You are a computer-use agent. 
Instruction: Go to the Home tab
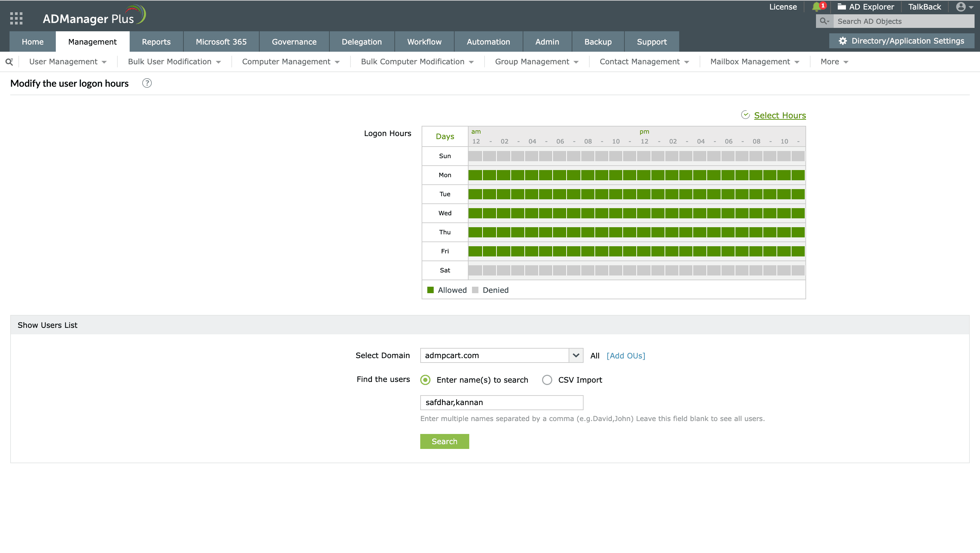(x=33, y=41)
